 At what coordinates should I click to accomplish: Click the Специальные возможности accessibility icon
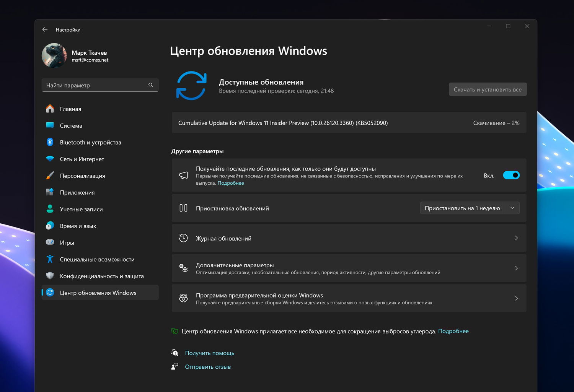tap(50, 259)
